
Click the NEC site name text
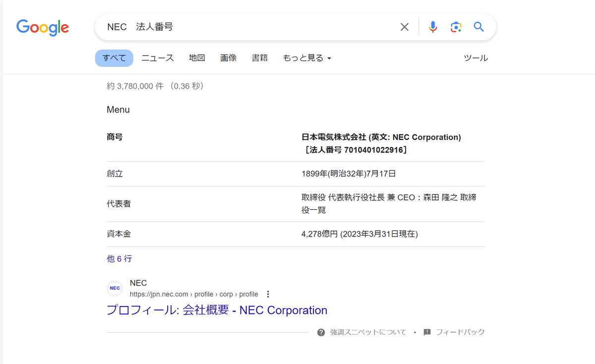click(138, 283)
